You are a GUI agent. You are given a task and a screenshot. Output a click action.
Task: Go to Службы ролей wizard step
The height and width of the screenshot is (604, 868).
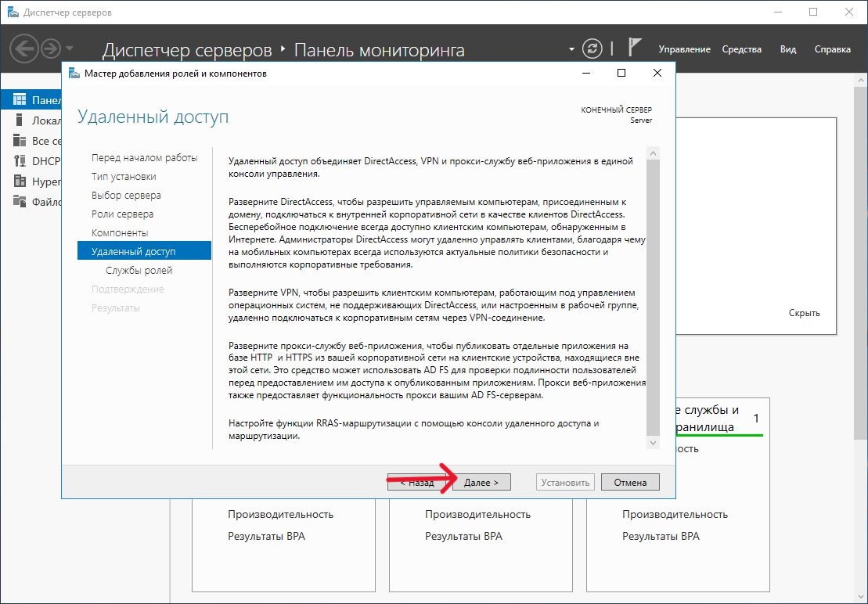pos(139,271)
